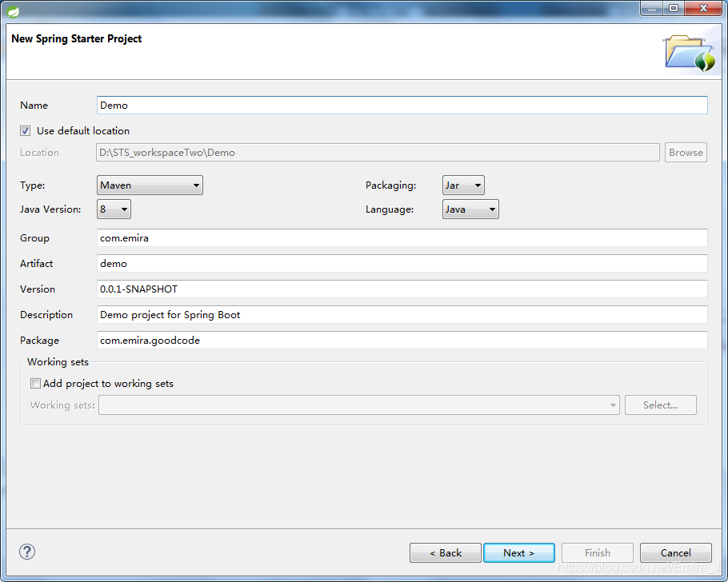Edit the Version field 0.0.1-SNAPSHOT
The image size is (728, 582).
click(402, 289)
